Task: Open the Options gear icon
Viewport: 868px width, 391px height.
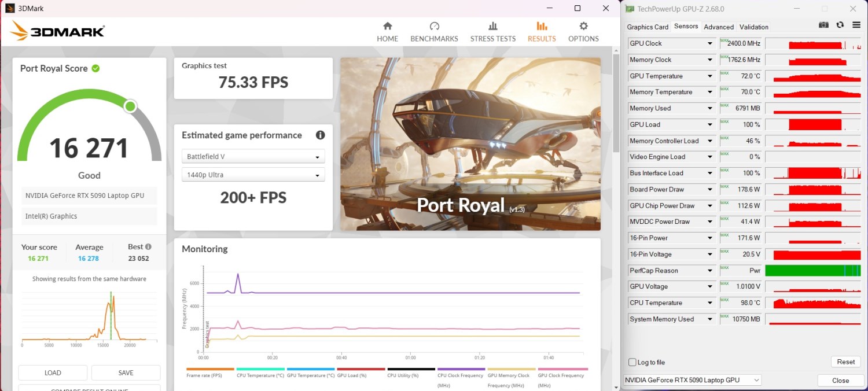Action: [x=583, y=26]
